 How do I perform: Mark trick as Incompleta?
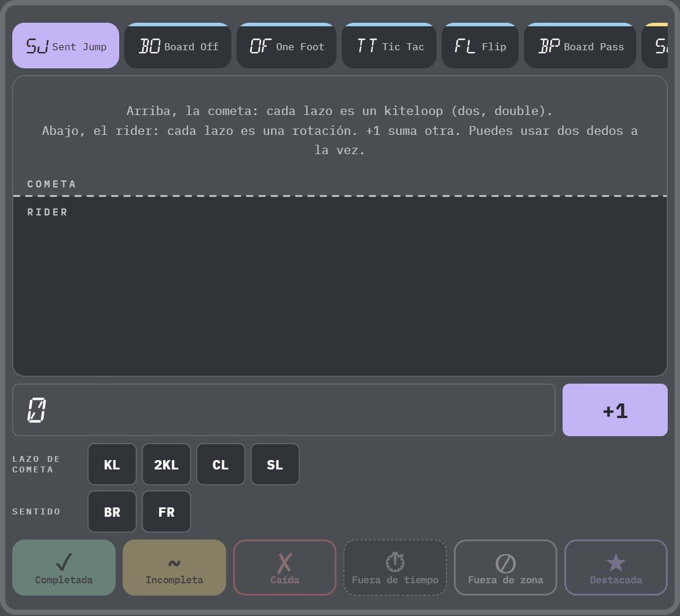174,568
